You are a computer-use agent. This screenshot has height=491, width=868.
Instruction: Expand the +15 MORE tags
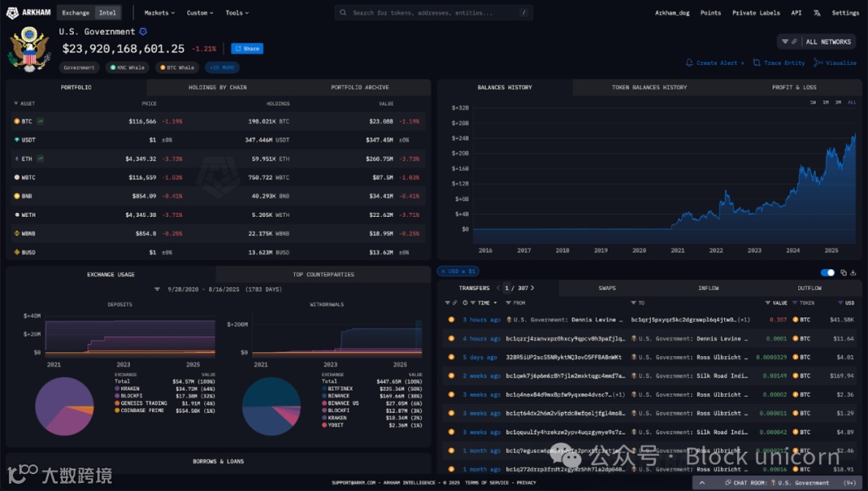tap(223, 68)
